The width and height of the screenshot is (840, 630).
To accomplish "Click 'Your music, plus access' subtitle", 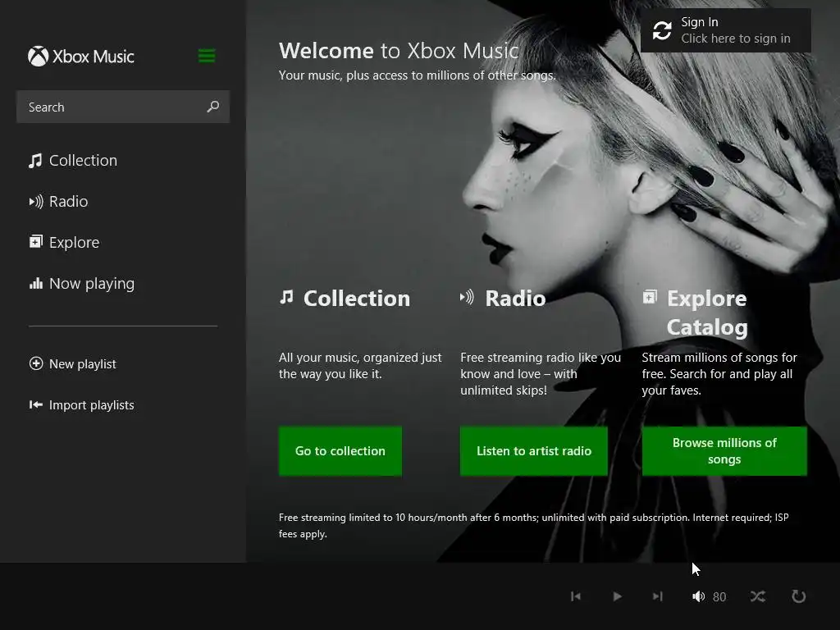I will point(418,75).
